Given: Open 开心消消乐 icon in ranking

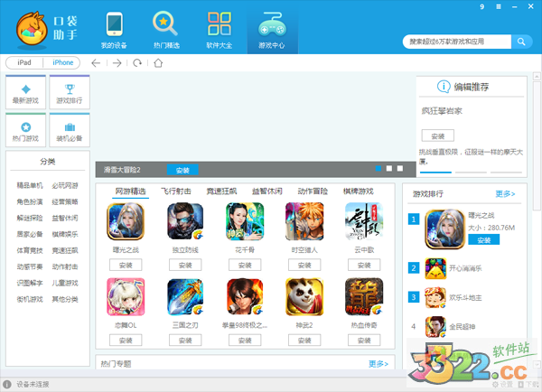Looking at the screenshot, I should click(x=435, y=268).
